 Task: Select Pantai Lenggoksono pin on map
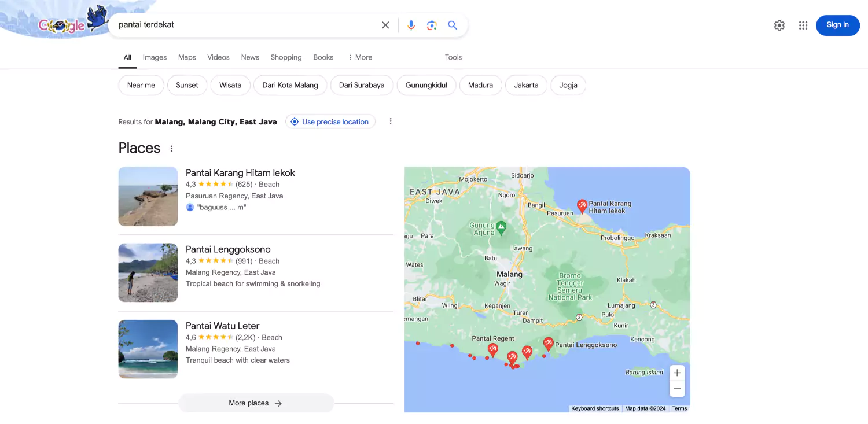coord(548,344)
